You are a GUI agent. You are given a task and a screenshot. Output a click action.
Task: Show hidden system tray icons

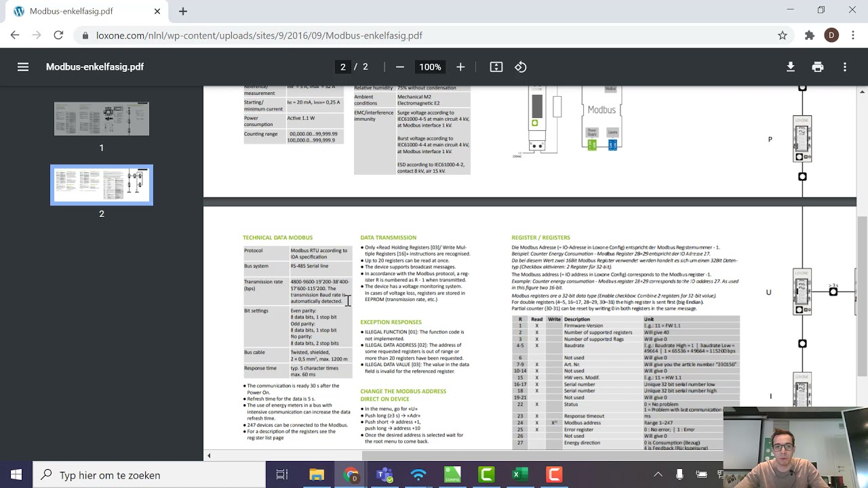pyautogui.click(x=658, y=474)
